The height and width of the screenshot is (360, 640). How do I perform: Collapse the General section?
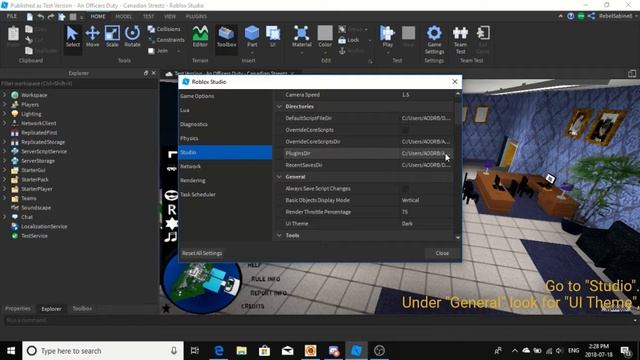[279, 177]
